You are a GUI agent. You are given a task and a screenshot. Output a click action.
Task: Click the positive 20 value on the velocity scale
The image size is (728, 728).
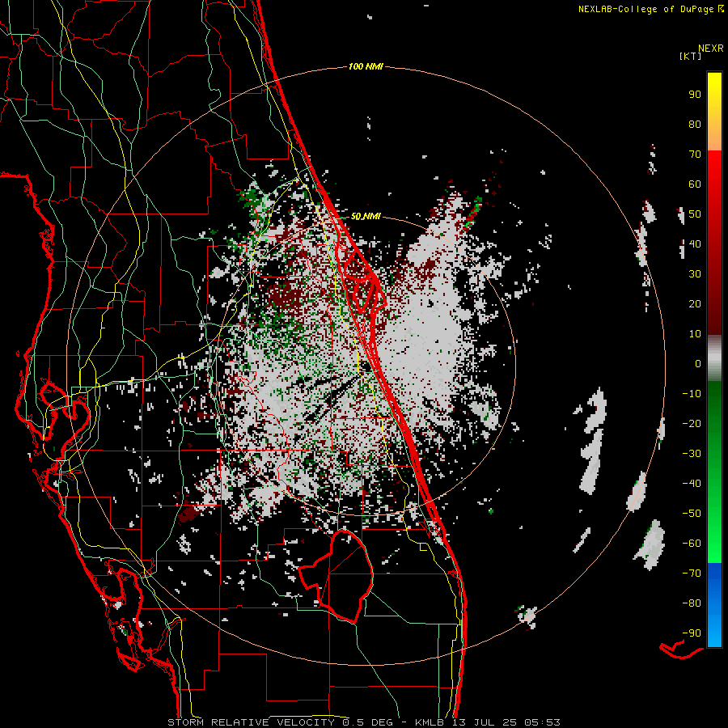click(695, 303)
